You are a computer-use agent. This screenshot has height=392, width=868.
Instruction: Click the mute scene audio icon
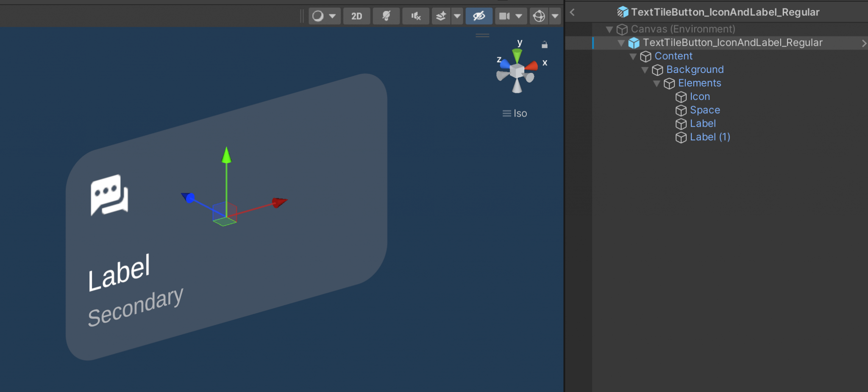(416, 16)
